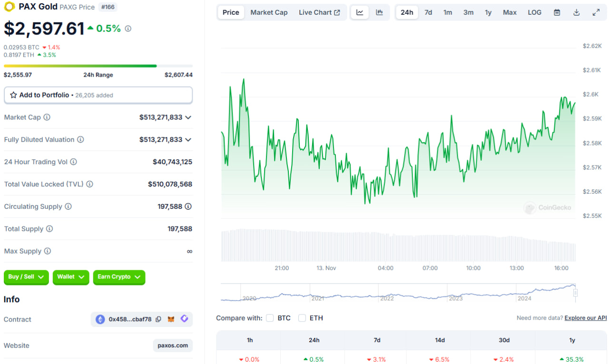Select Max chart range
This screenshot has height=364, width=609.
click(510, 12)
